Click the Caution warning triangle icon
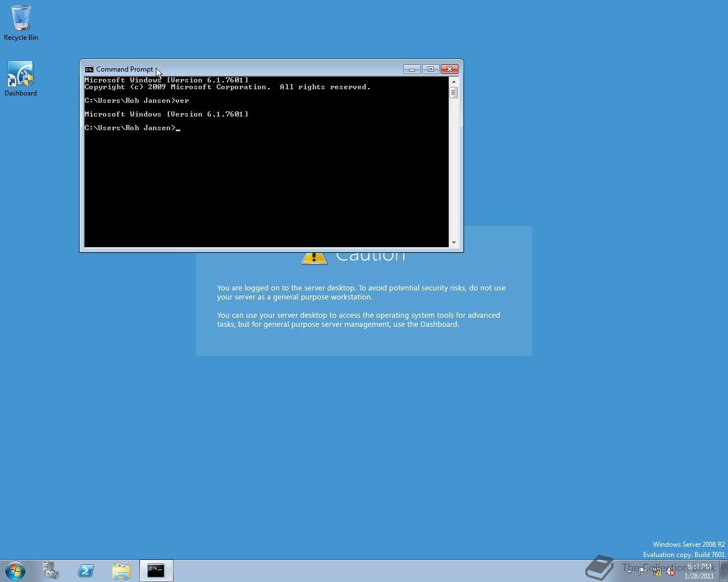This screenshot has height=582, width=728. tap(314, 258)
